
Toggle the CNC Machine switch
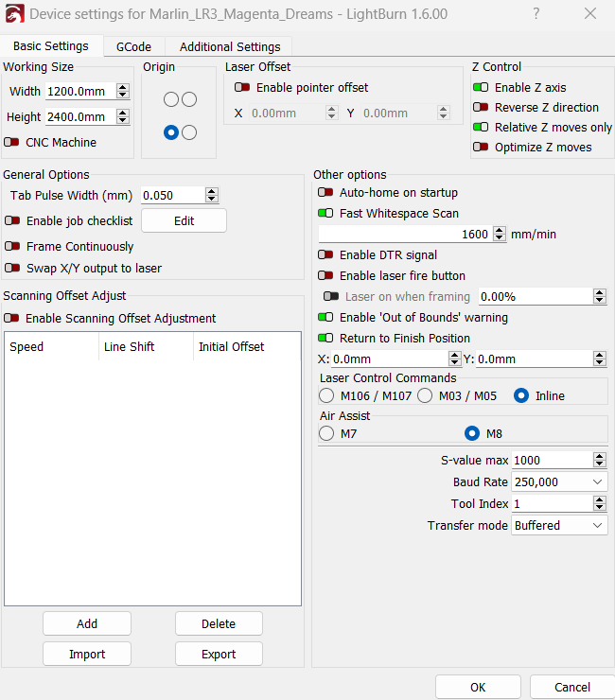click(x=12, y=143)
